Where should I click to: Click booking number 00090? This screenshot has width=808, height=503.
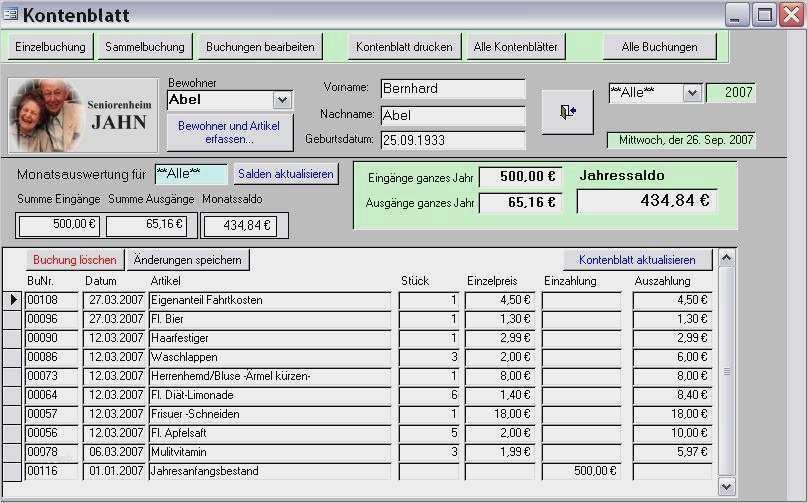tap(52, 339)
